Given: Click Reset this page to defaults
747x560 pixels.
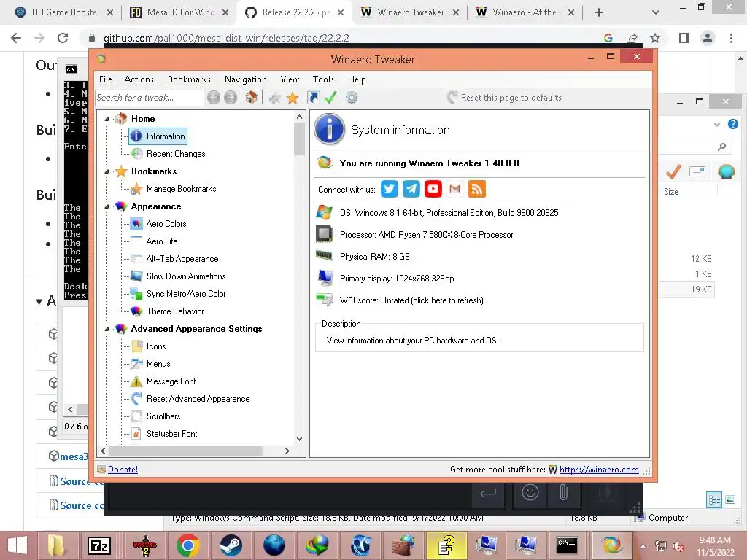Looking at the screenshot, I should (x=505, y=98).
